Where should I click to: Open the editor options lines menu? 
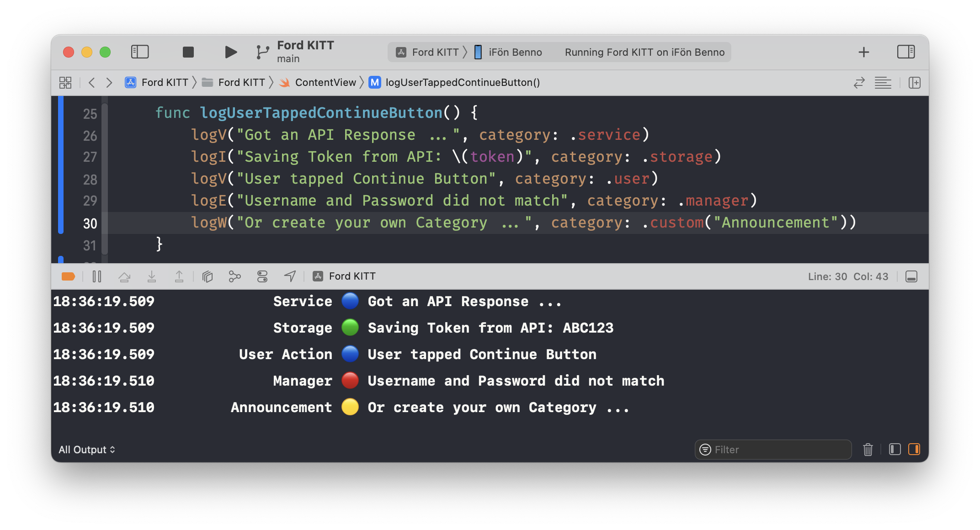tap(883, 83)
